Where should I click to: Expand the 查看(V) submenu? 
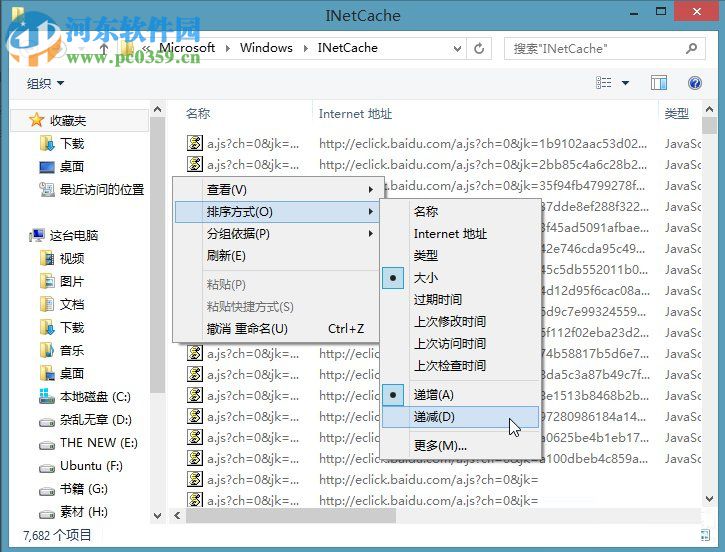tap(276, 190)
